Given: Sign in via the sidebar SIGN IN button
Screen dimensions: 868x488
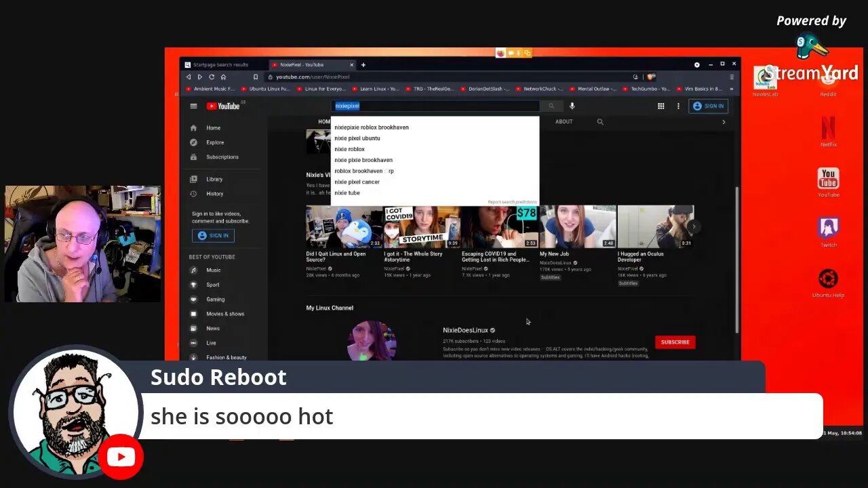Looking at the screenshot, I should pyautogui.click(x=213, y=235).
